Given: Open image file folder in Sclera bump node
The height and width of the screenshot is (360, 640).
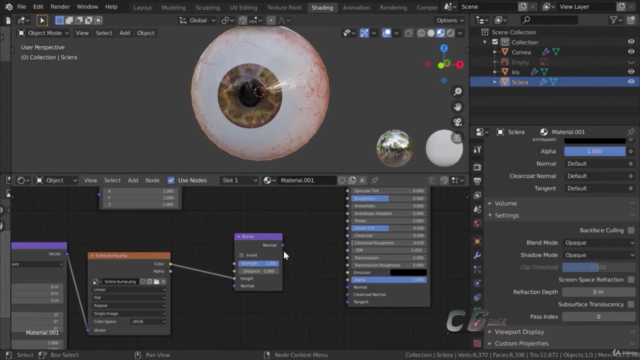Looking at the screenshot, I should (x=156, y=282).
